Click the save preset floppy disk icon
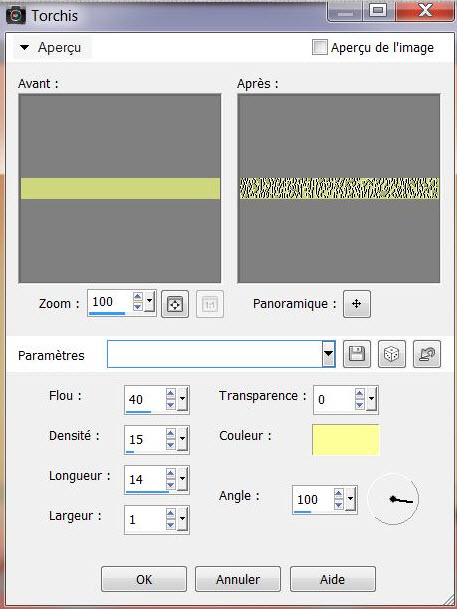457x609 pixels. [357, 354]
